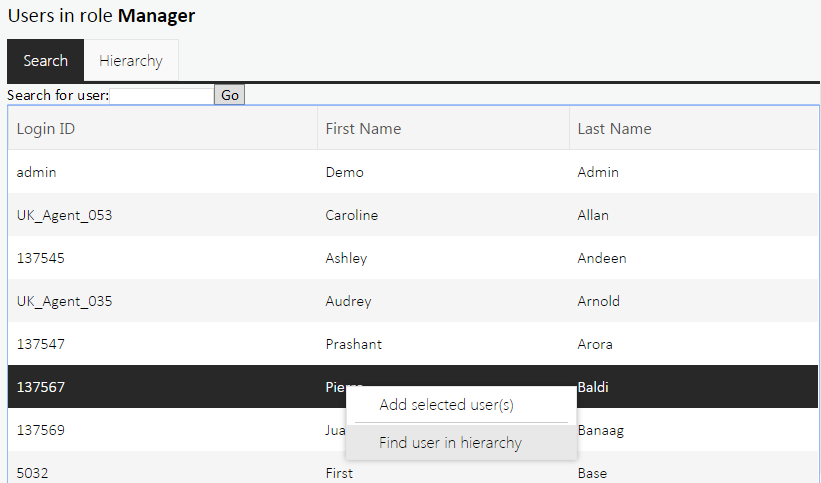Switch to the Search tab
Screen dimensions: 821x483
click(x=46, y=60)
